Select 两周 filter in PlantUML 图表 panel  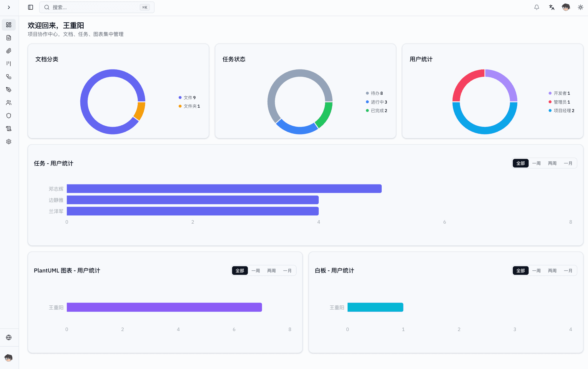[271, 270]
